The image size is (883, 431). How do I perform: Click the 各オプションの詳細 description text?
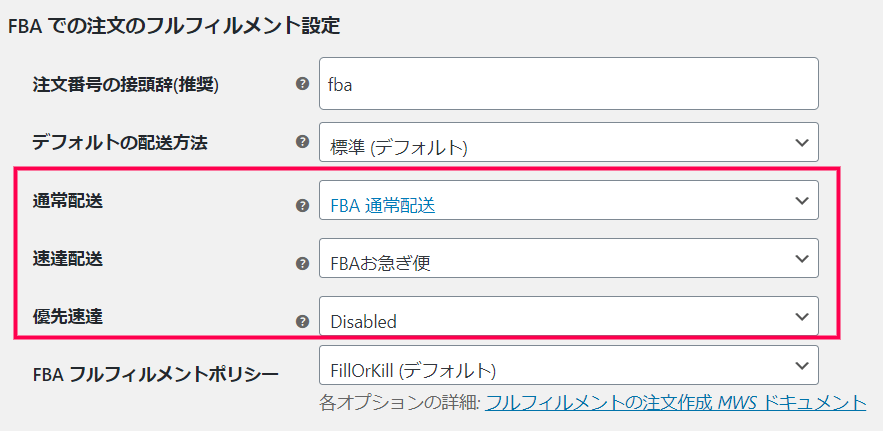[398, 403]
